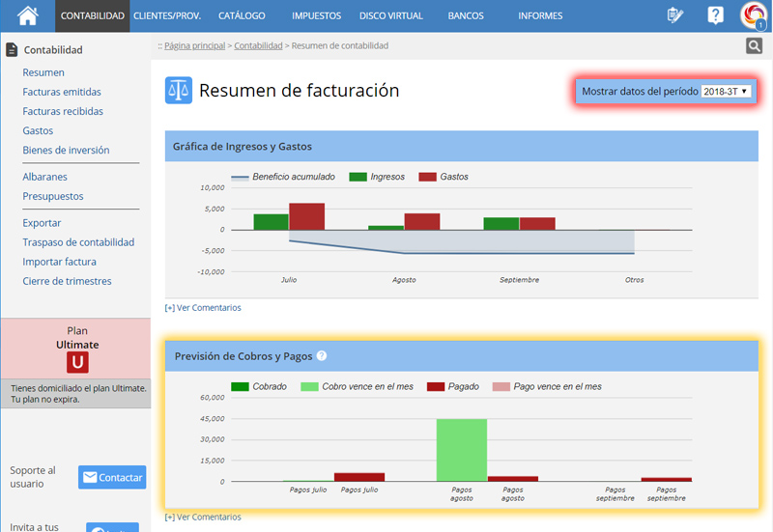Viewport: 773px width, 532px height.
Task: Open help icon next to Previsión de Cobros
Action: pos(322,355)
